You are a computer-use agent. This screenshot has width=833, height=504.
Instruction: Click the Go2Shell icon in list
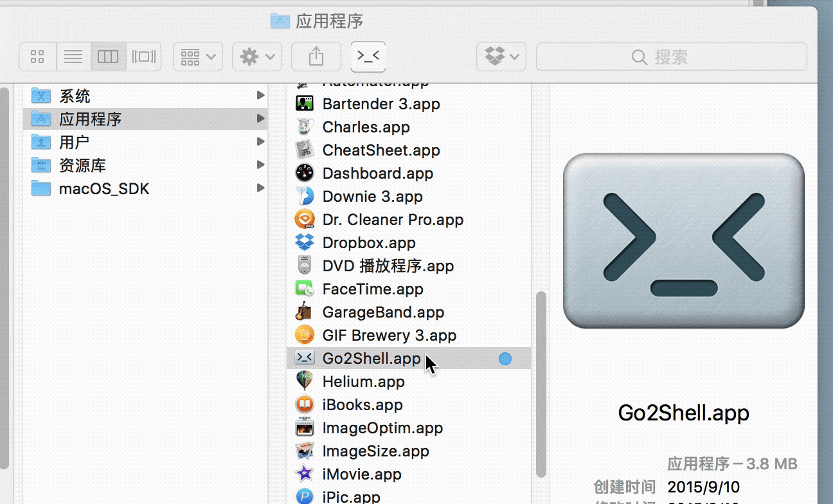coord(304,358)
